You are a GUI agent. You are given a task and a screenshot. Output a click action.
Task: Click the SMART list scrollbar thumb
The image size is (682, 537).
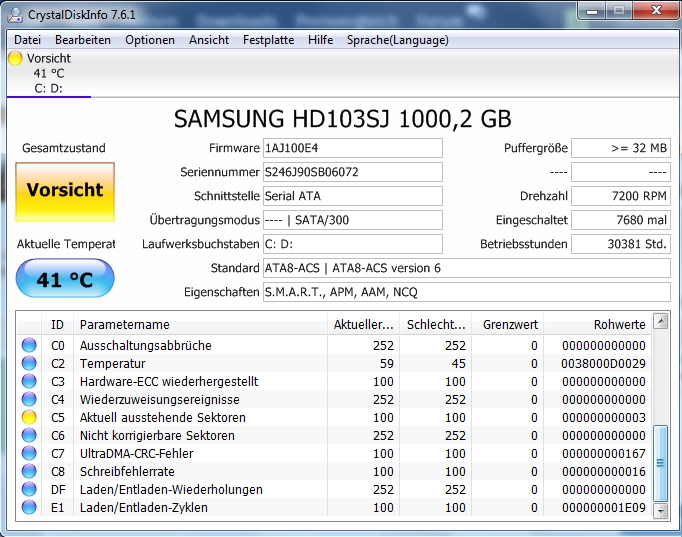(x=661, y=463)
